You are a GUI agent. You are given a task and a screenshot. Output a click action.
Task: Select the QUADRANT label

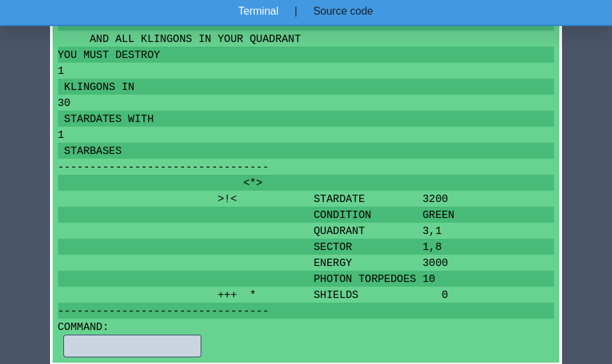pyautogui.click(x=339, y=231)
